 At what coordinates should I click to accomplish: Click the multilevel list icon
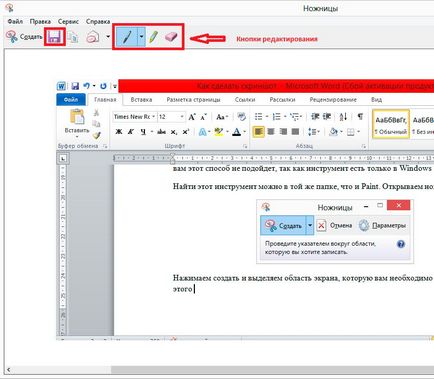[x=294, y=116]
